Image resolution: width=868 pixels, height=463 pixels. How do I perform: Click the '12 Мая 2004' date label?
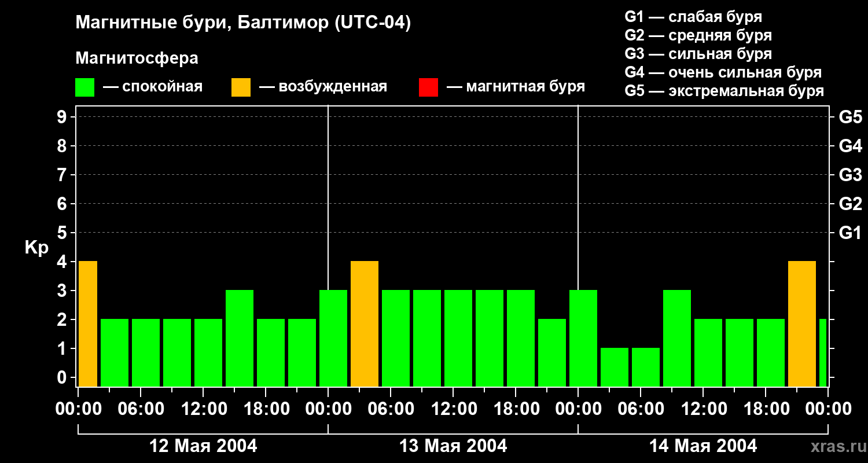click(x=203, y=446)
